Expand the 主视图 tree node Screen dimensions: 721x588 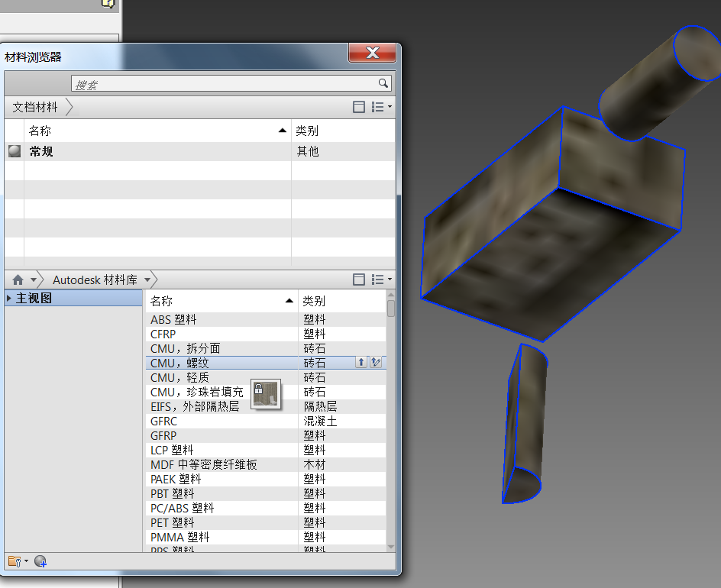(9, 299)
